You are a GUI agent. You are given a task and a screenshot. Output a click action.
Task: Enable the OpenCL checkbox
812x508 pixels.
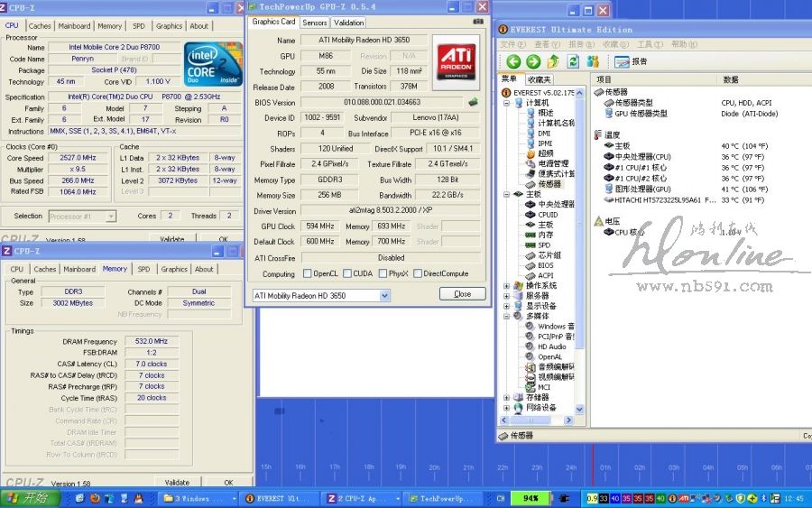[x=308, y=274]
